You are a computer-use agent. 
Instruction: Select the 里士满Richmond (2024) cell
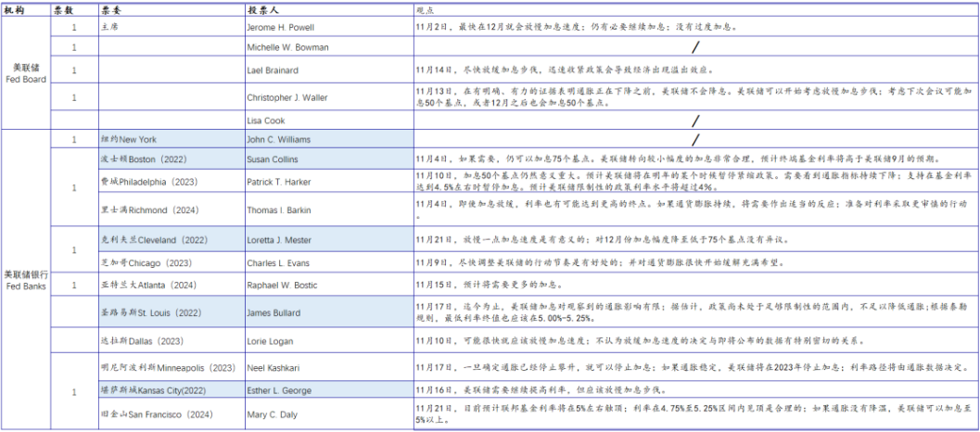[172, 210]
